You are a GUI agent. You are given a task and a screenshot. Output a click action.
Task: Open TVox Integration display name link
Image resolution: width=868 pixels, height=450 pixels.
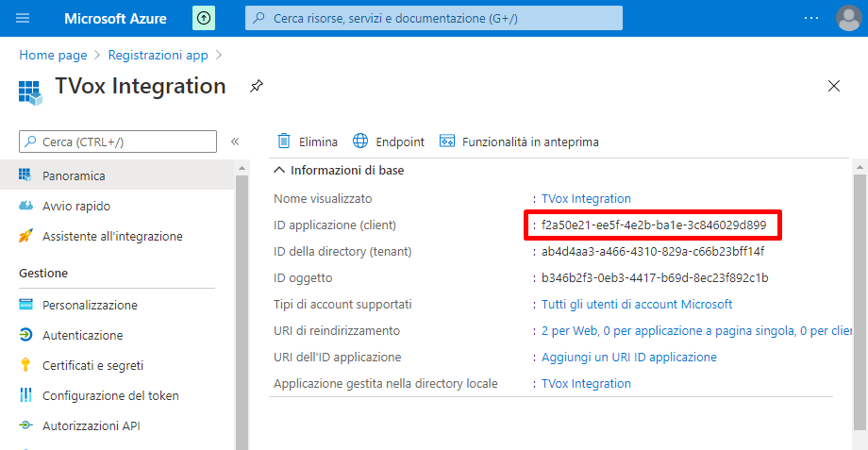coord(586,199)
